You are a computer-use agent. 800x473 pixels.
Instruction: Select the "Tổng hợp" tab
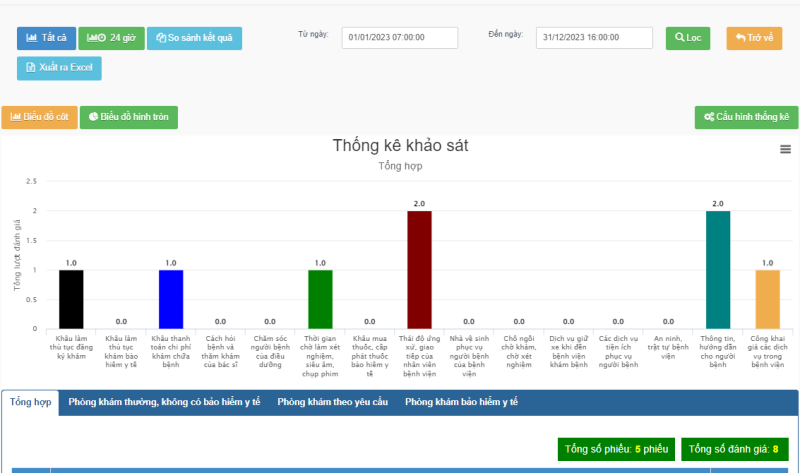pos(30,402)
